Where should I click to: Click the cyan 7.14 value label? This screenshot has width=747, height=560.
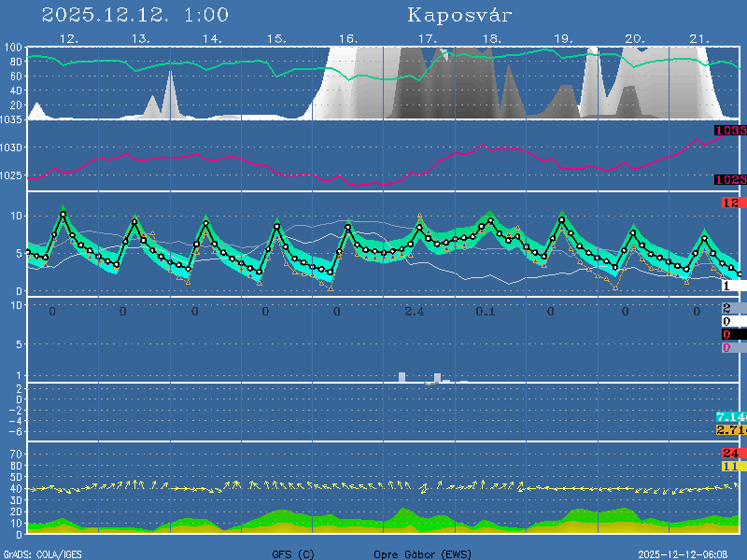point(730,416)
